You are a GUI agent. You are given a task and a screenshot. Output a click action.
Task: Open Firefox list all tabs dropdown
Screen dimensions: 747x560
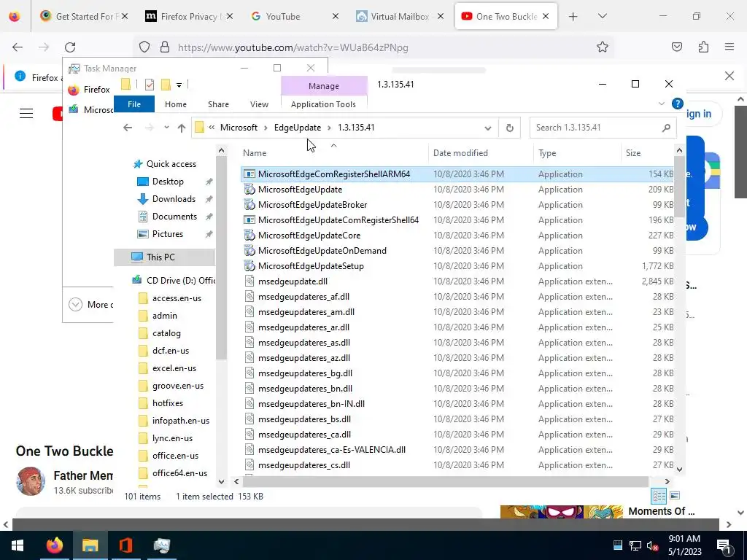(602, 16)
